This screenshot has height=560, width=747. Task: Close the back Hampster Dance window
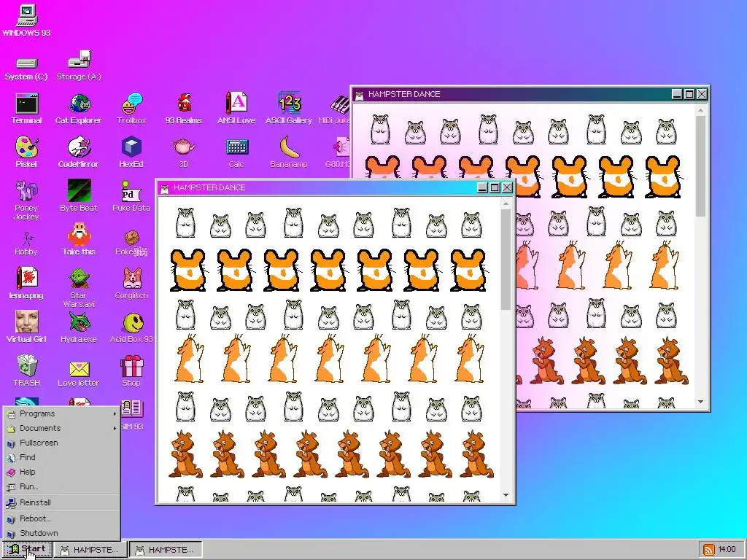702,94
